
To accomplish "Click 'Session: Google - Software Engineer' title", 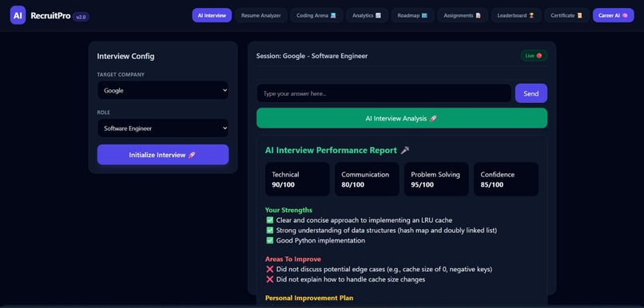I will tap(312, 56).
